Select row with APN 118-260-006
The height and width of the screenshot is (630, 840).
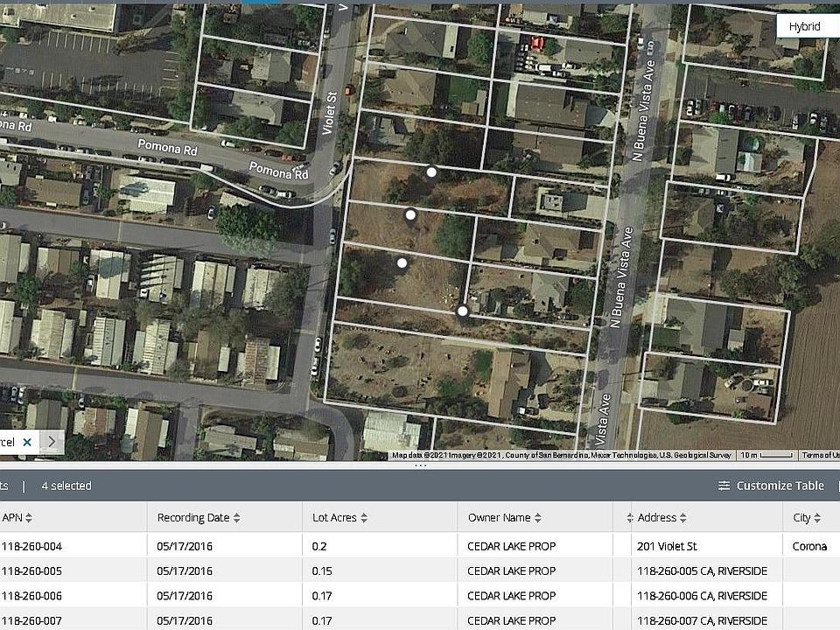point(420,595)
